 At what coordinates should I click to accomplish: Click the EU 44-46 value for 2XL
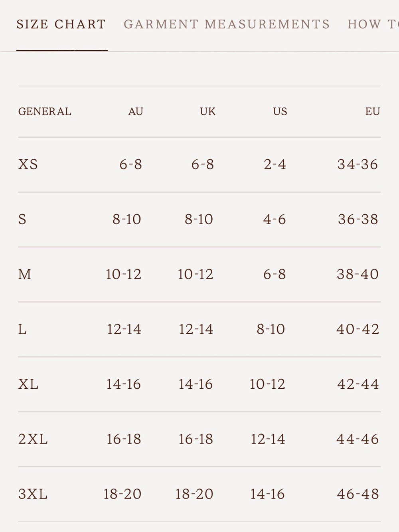(358, 439)
